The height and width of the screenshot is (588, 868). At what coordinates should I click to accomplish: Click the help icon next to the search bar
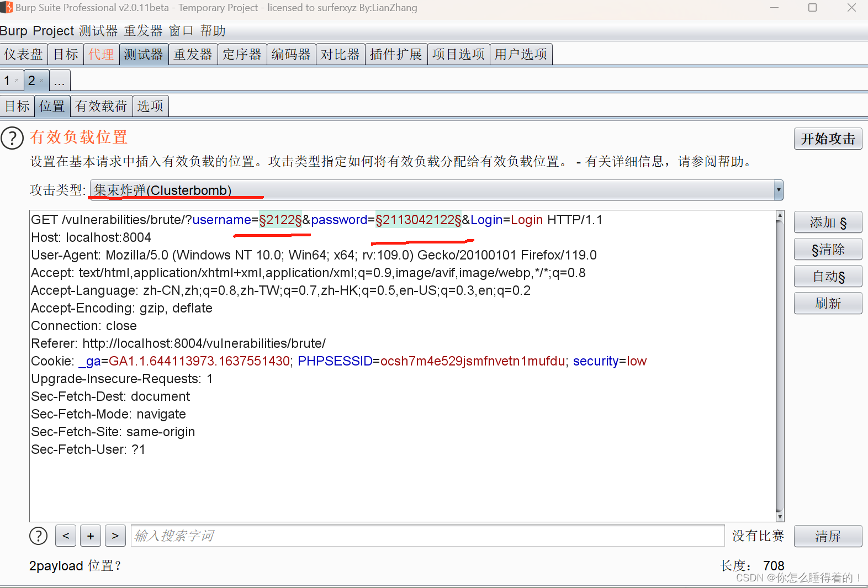click(38, 536)
